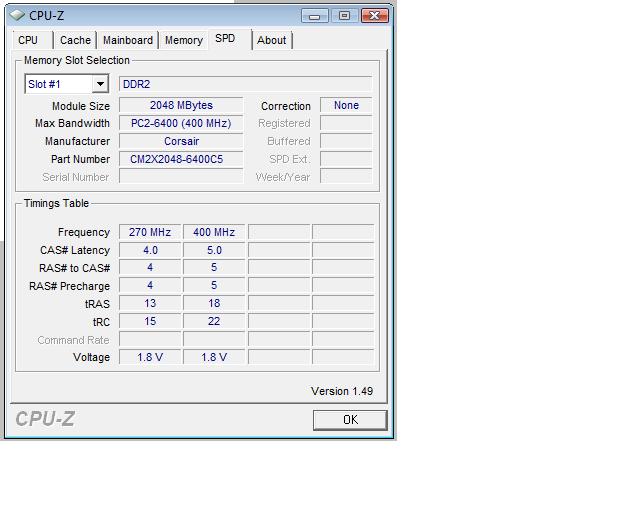Click the 400 MHz frequency cell
The width and height of the screenshot is (640, 512).
214,232
